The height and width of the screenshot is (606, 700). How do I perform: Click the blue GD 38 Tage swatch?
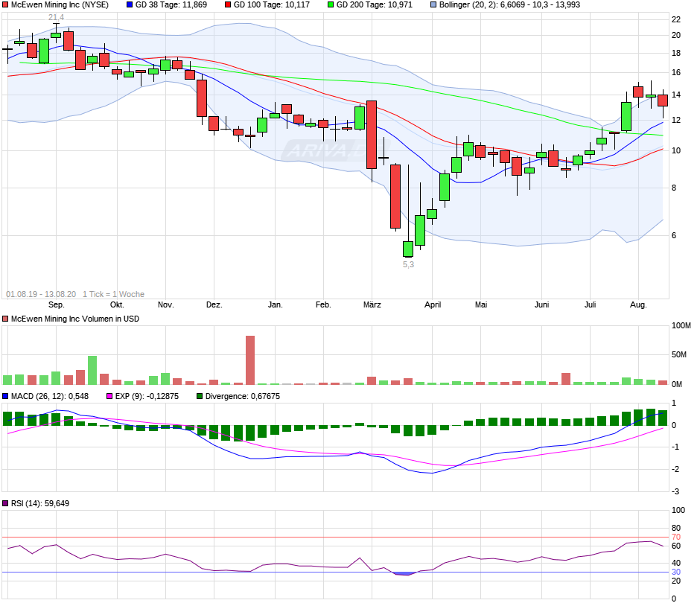click(130, 5)
